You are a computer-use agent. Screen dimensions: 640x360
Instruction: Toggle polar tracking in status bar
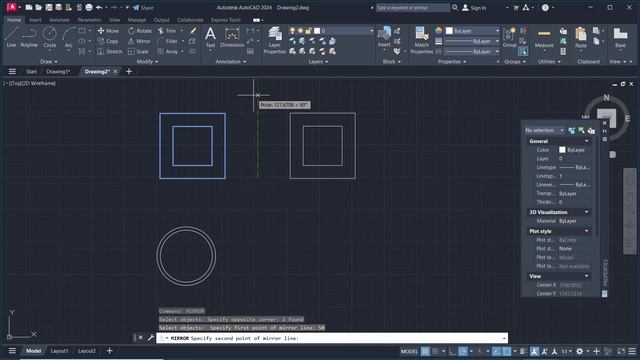[x=462, y=351]
